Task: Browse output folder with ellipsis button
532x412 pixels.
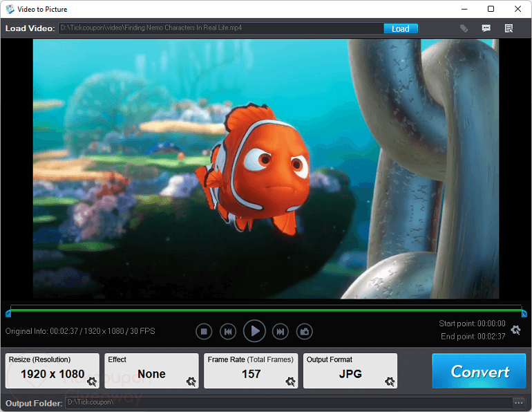Action: click(x=518, y=403)
